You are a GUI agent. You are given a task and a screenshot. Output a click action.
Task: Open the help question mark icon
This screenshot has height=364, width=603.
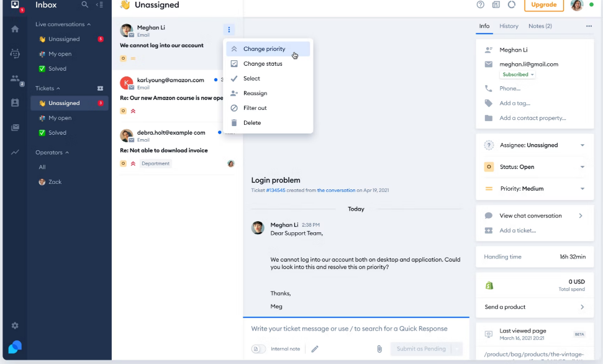[480, 6]
